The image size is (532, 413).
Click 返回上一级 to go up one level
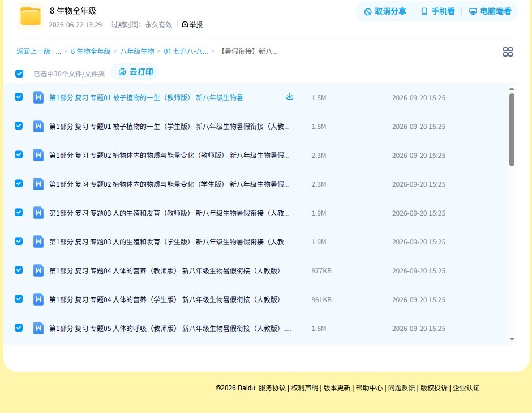33,51
